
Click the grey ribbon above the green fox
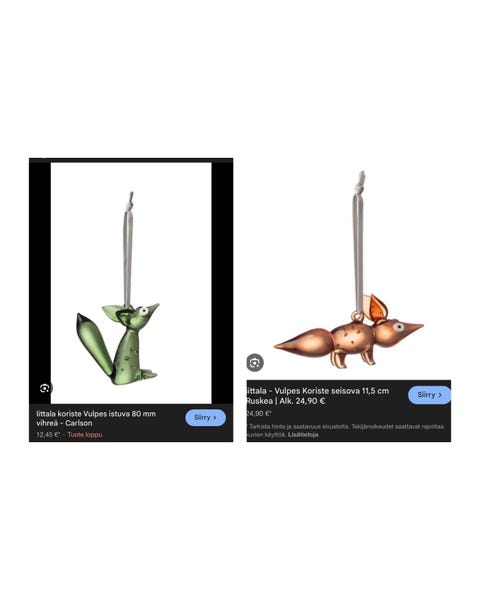(128, 253)
